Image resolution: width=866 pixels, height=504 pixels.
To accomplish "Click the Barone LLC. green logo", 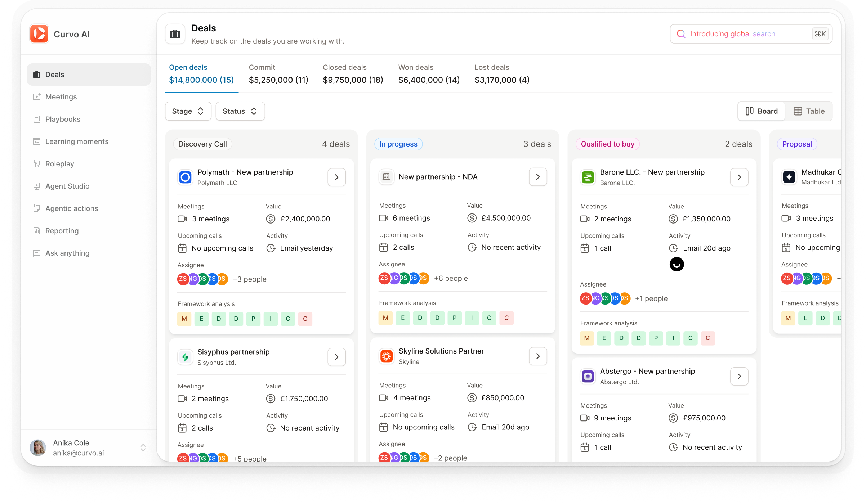I will pos(588,177).
